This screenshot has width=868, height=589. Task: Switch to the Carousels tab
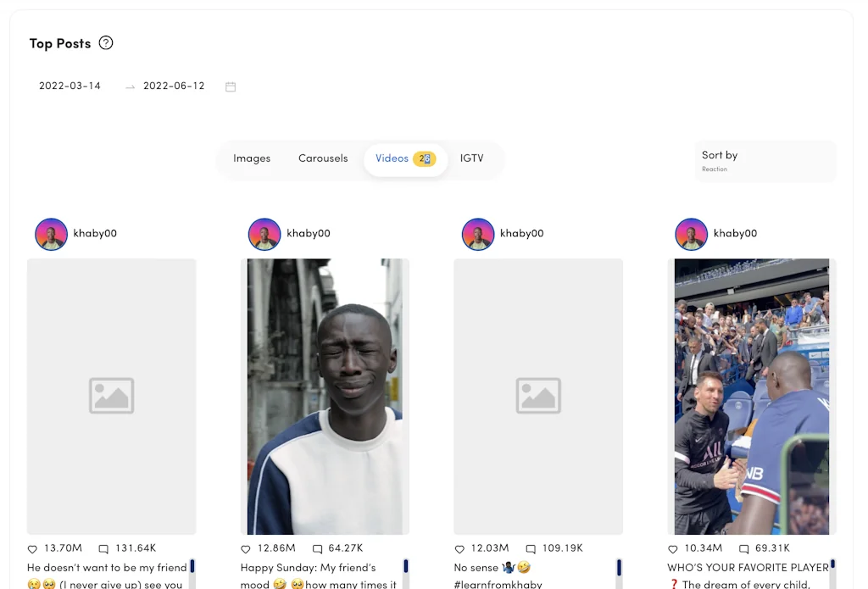point(323,158)
